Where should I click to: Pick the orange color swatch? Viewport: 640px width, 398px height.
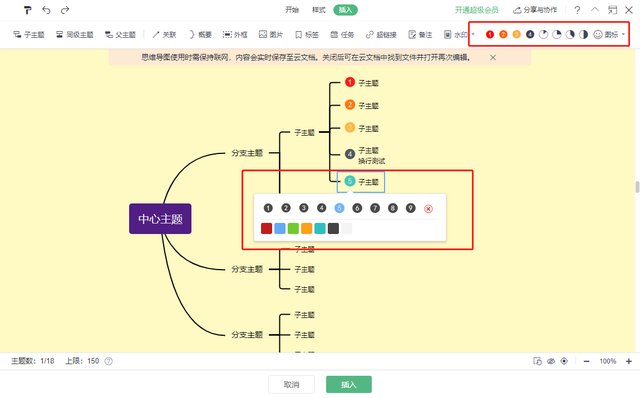pos(307,228)
